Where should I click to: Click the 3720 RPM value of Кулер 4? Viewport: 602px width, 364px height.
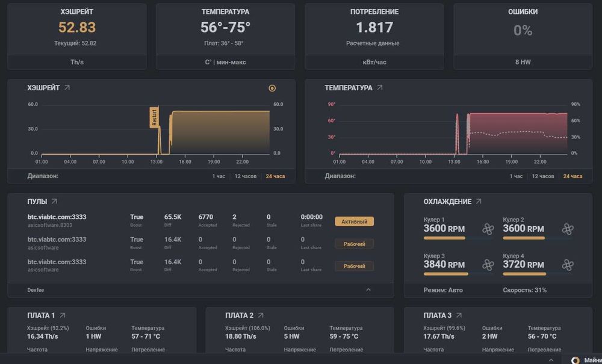click(x=523, y=264)
